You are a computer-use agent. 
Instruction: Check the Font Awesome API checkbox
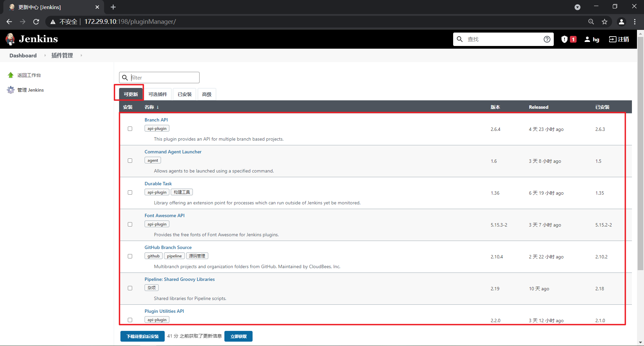tap(130, 224)
